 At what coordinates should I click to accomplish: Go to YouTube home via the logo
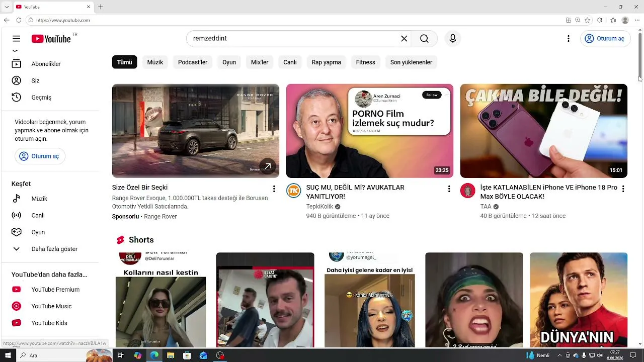pyautogui.click(x=51, y=39)
